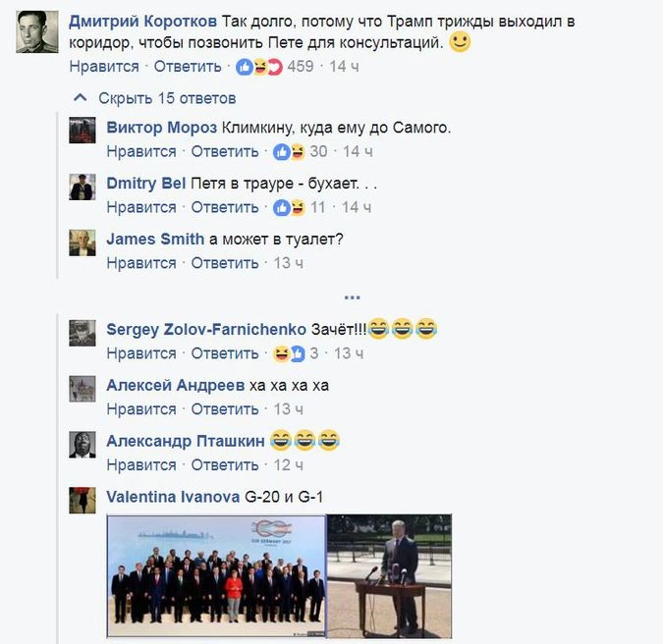Open the Sergey Zolov-Farnichenko profile link

pos(206,329)
